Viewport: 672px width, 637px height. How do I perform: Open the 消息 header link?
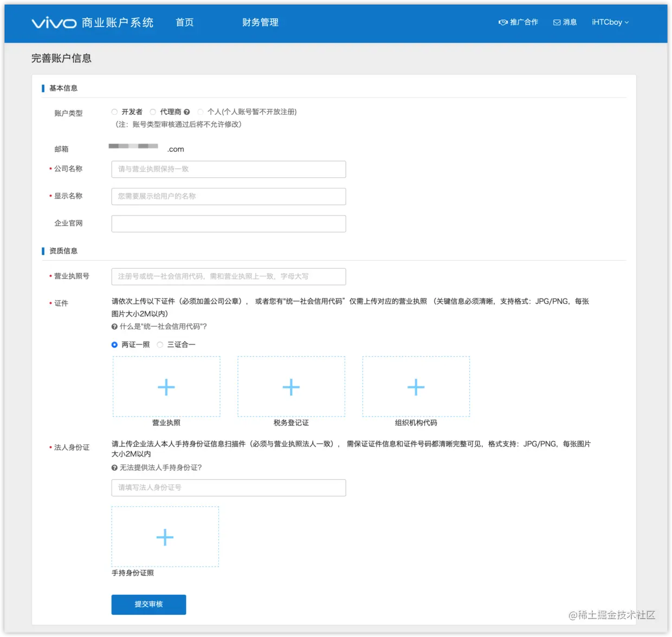(x=565, y=22)
